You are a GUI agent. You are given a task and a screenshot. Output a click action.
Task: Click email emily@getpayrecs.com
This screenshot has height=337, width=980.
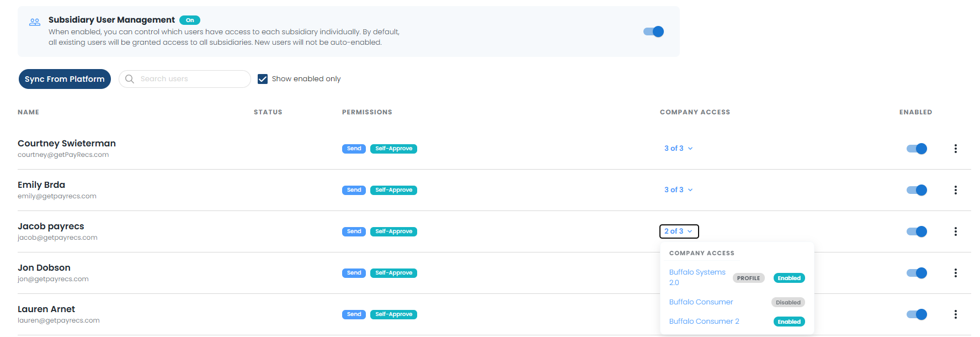(x=57, y=196)
